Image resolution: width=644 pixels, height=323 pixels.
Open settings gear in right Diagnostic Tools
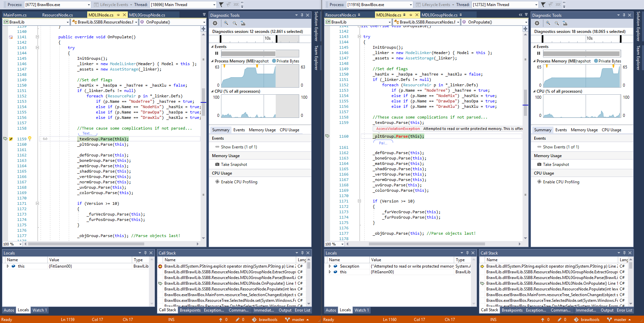(x=537, y=23)
